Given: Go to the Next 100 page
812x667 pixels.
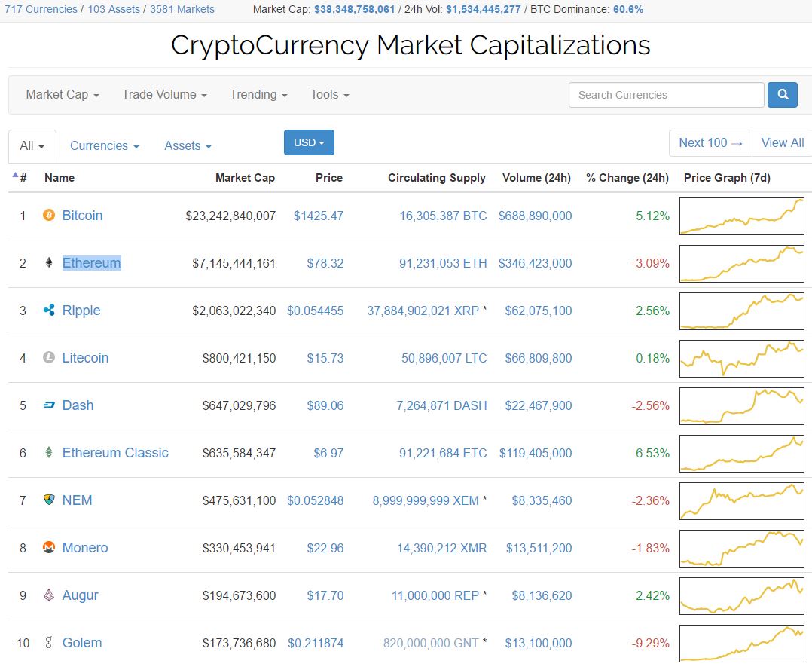Looking at the screenshot, I should (710, 142).
